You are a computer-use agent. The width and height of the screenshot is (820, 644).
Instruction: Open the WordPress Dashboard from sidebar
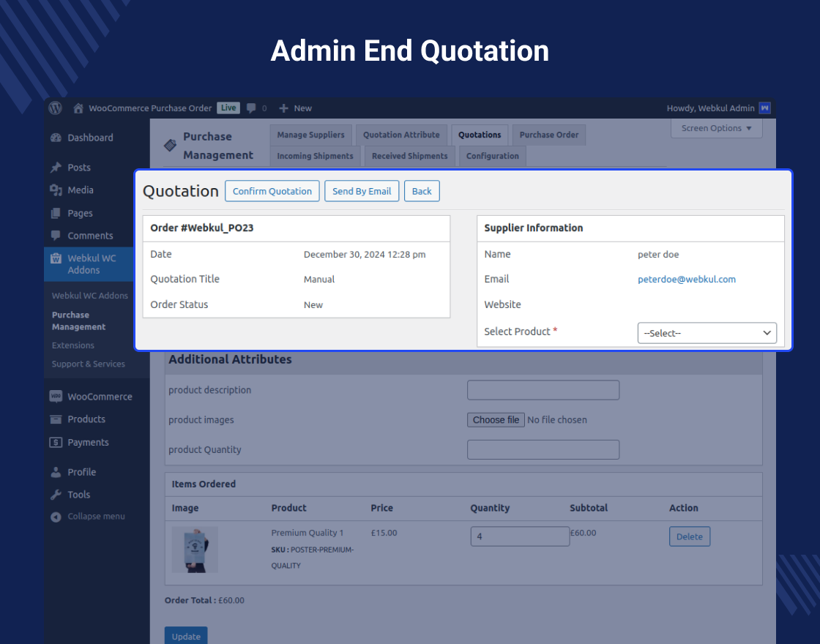(56, 138)
